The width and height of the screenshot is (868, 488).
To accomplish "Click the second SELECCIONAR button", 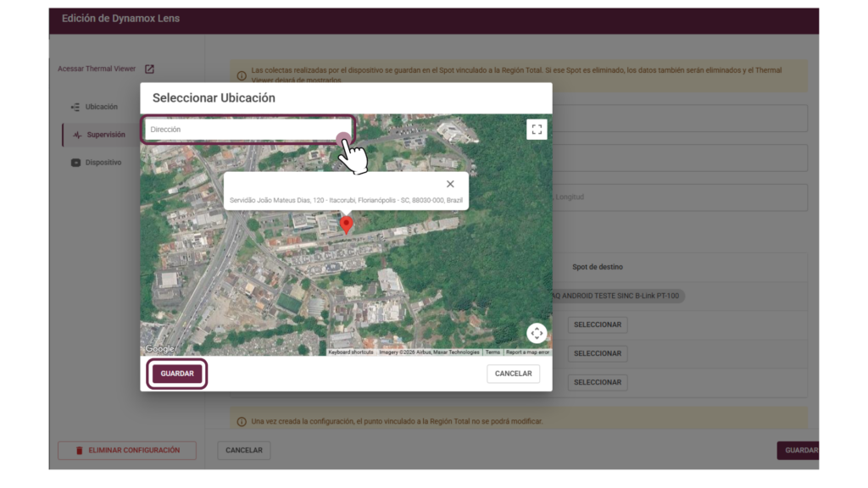I will coord(598,353).
